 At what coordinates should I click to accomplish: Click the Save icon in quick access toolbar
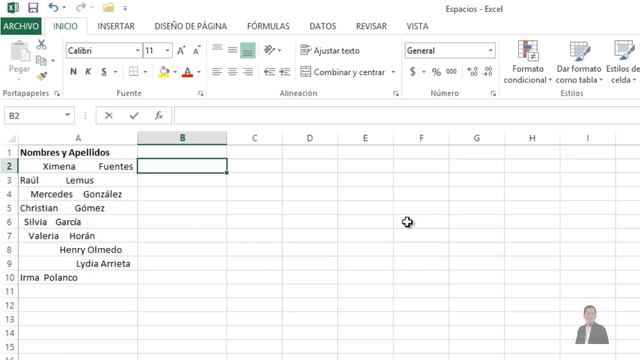pos(33,7)
